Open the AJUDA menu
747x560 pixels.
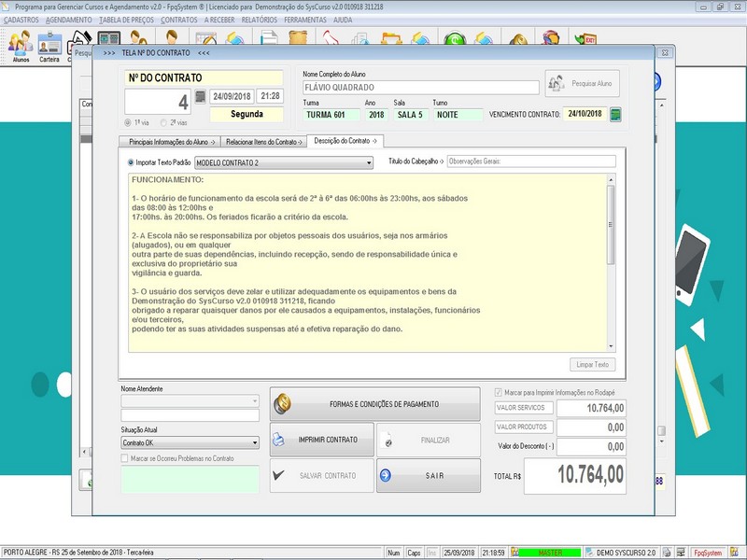tap(343, 20)
